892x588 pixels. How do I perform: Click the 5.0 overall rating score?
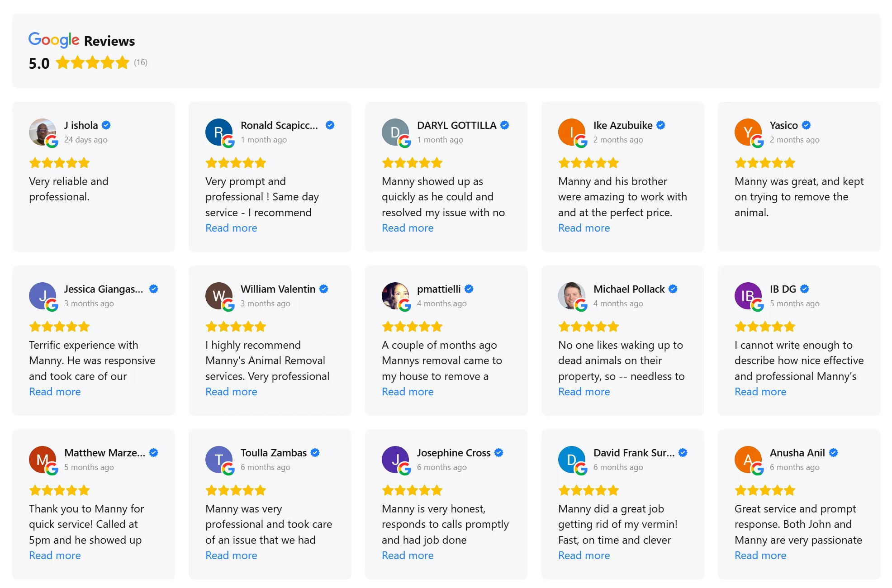coord(39,63)
